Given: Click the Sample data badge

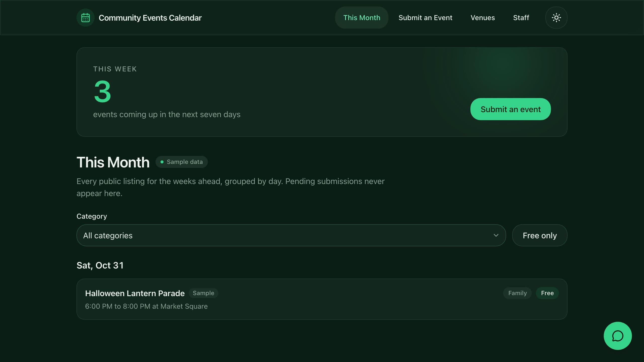Looking at the screenshot, I should [x=182, y=162].
